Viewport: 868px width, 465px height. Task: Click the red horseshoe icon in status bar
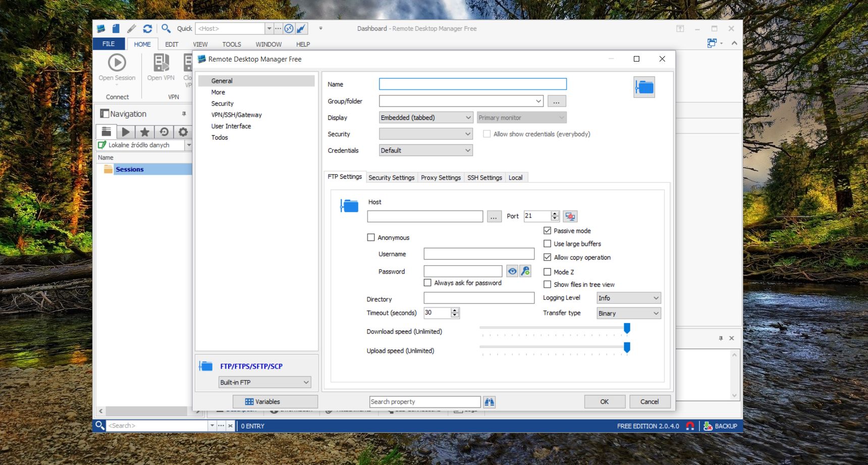690,426
